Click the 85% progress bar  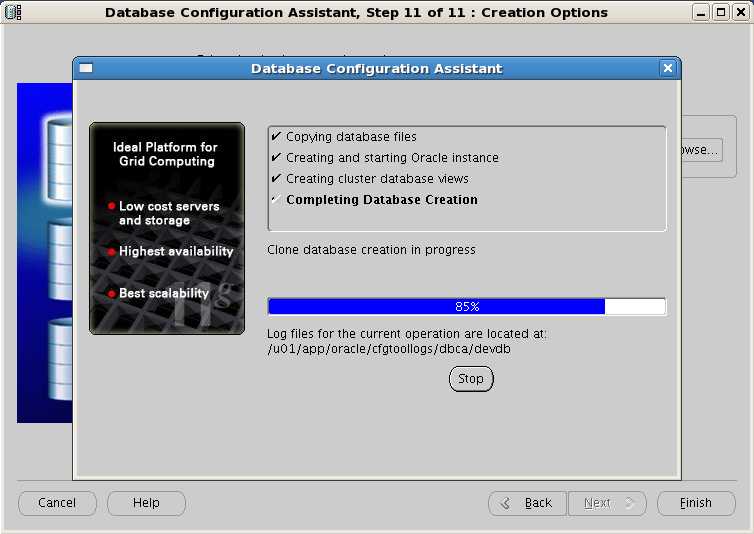pos(467,306)
